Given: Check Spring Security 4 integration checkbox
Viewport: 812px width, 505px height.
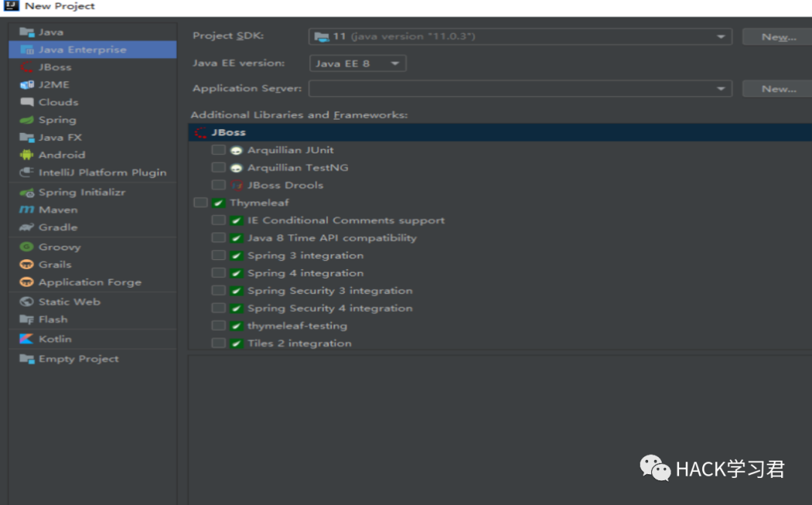Looking at the screenshot, I should click(x=219, y=308).
